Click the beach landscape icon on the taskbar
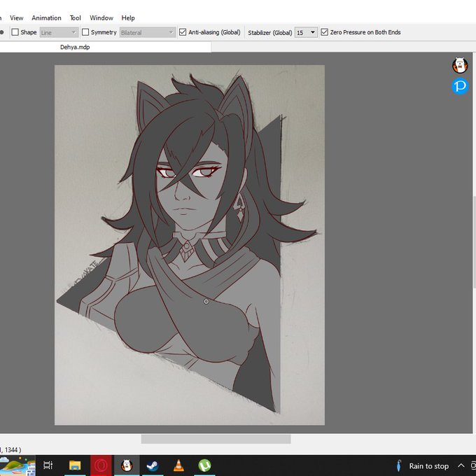Image resolution: width=476 pixels, height=476 pixels. pyautogui.click(x=17, y=466)
